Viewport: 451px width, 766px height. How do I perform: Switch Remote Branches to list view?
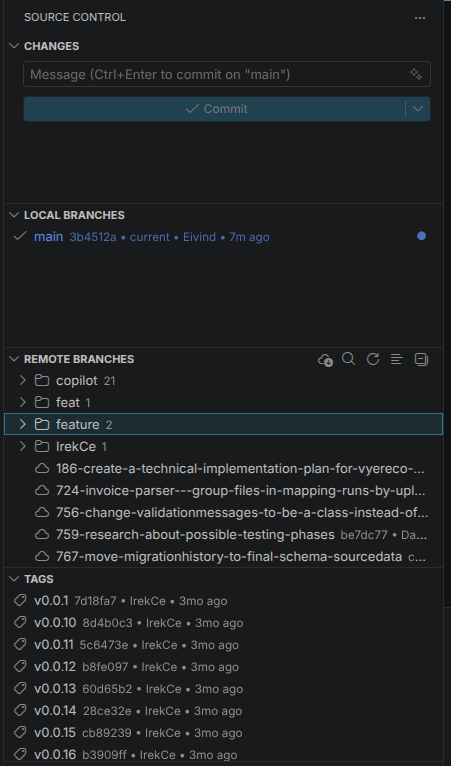point(397,360)
